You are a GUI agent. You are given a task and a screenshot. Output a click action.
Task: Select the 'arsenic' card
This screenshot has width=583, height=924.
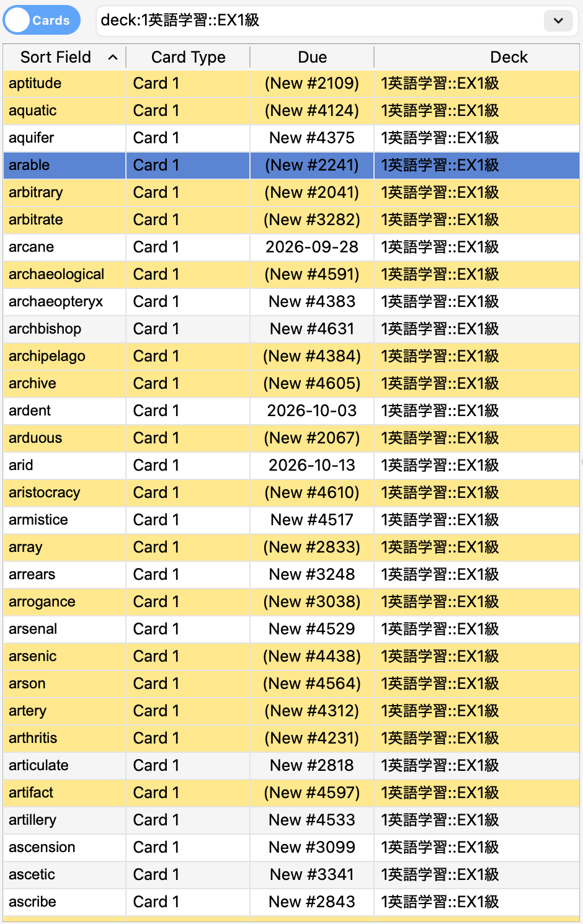(x=291, y=656)
